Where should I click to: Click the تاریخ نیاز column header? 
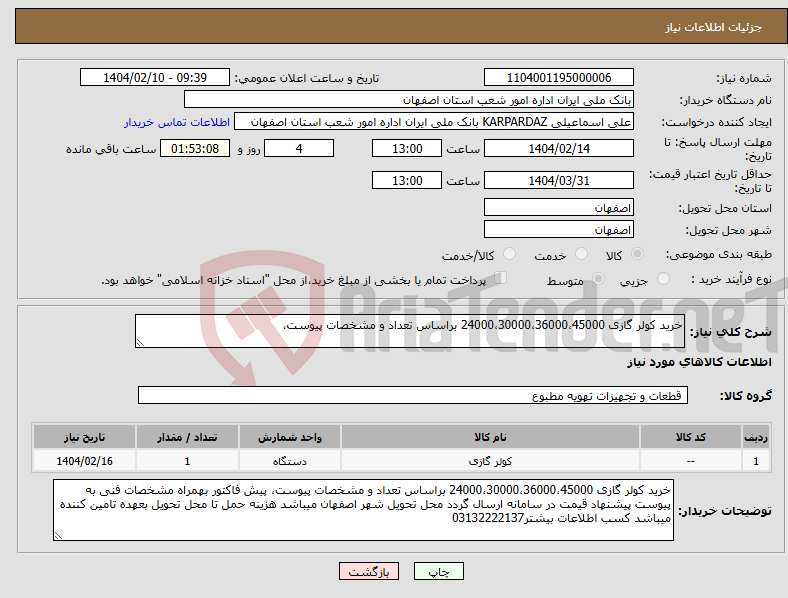point(84,437)
